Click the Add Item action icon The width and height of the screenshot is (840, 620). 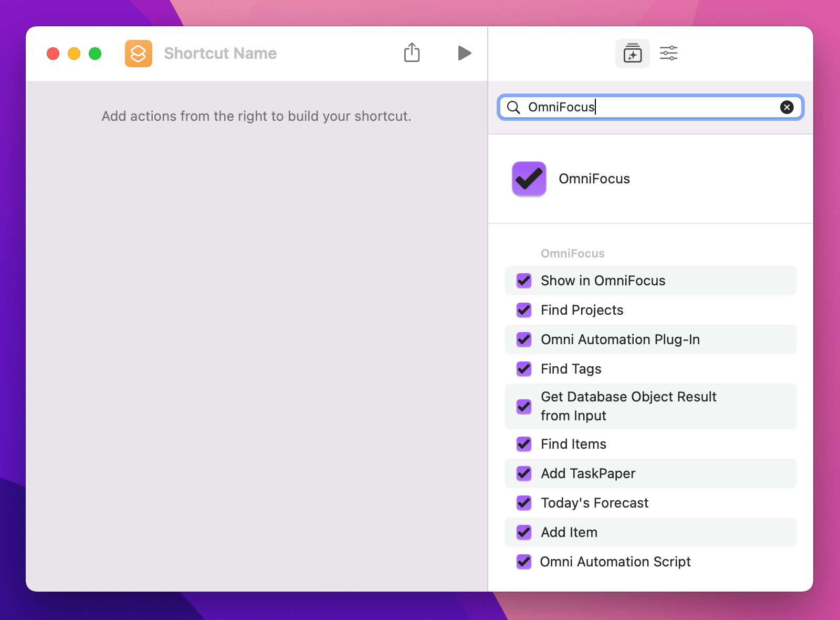click(524, 532)
